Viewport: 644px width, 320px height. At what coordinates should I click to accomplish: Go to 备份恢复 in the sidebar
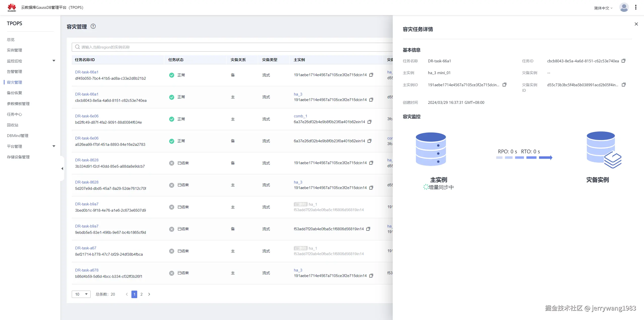tap(15, 93)
